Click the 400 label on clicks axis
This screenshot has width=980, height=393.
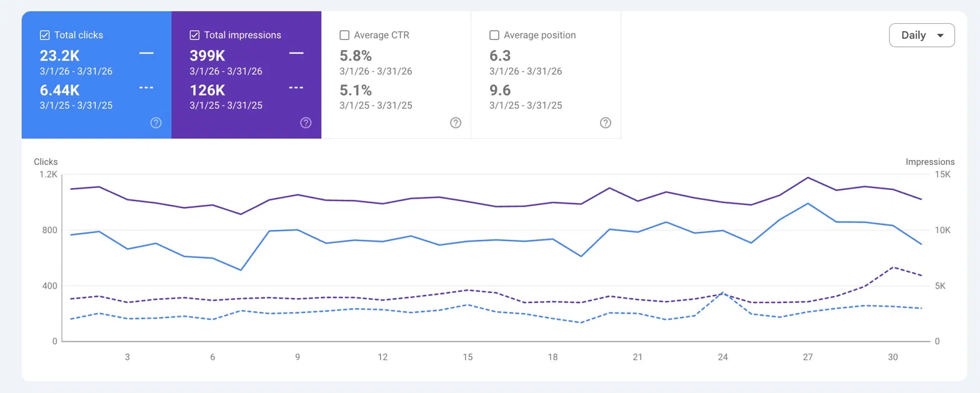tap(50, 286)
